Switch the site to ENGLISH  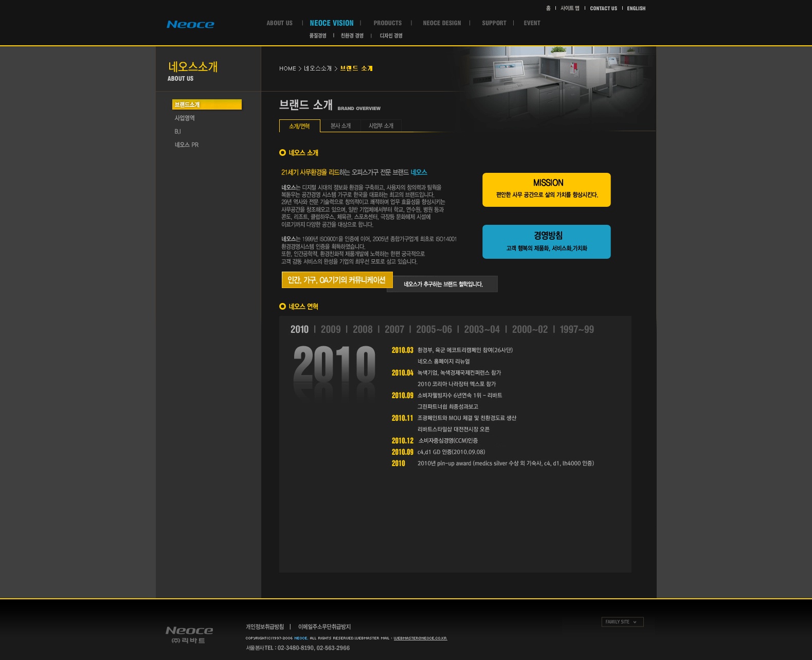(x=636, y=8)
